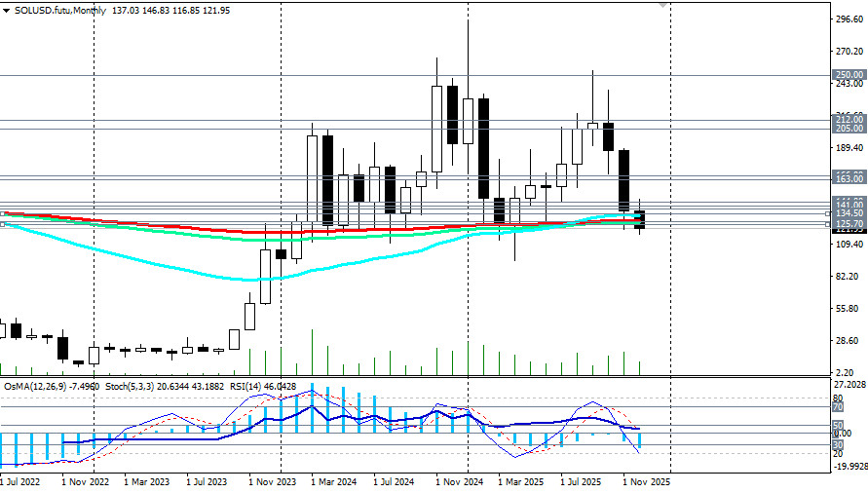
Task: Grab the upper line handle on left edge
Action: (3, 212)
